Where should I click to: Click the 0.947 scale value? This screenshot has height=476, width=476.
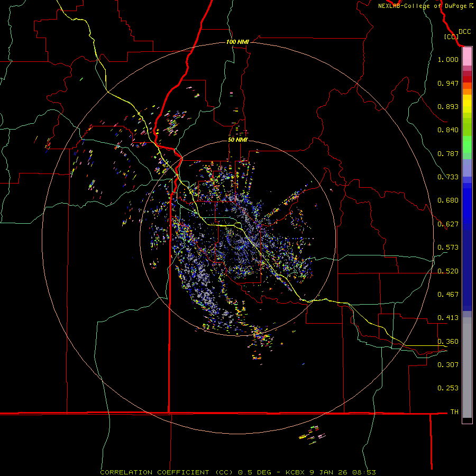click(x=448, y=83)
